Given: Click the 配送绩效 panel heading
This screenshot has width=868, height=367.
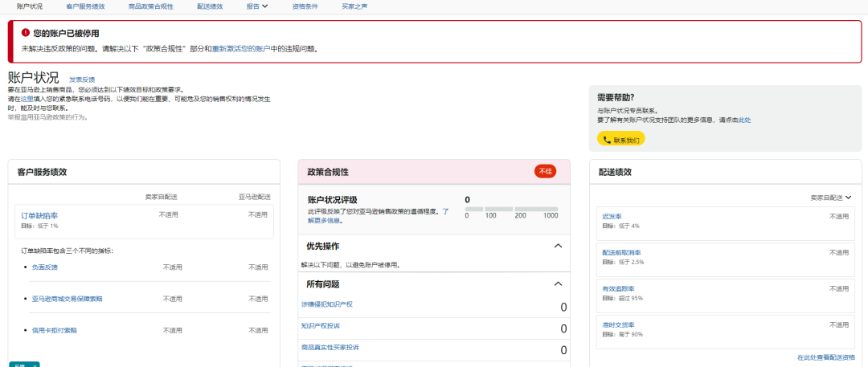Looking at the screenshot, I should (615, 172).
